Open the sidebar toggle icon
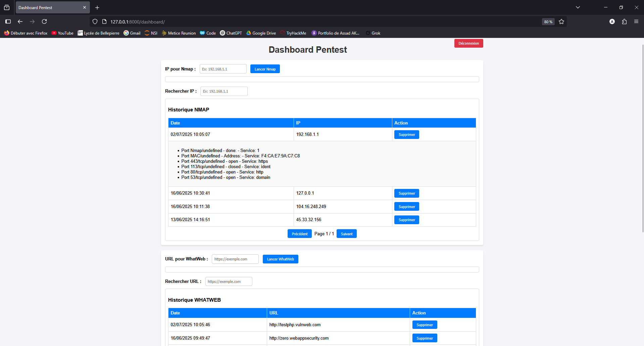 [x=8, y=21]
